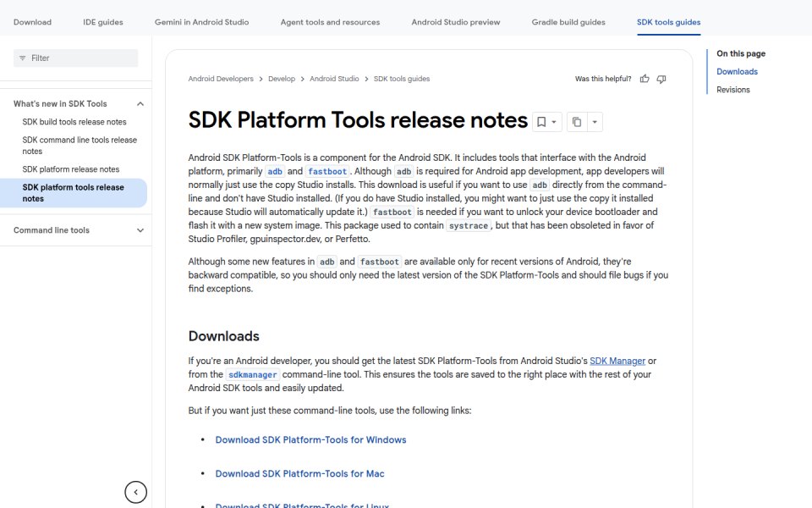Jump to Revisions in On this page
The image size is (812, 508).
[x=732, y=90]
